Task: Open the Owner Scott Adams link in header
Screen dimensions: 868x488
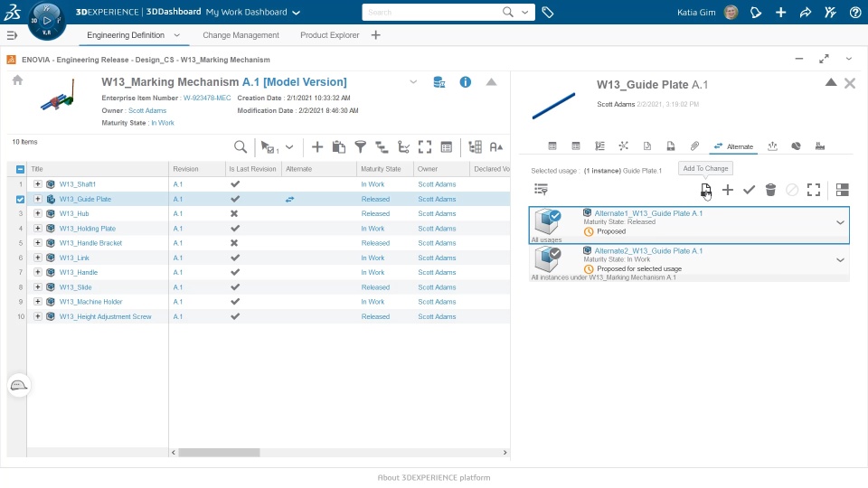Action: pos(147,110)
